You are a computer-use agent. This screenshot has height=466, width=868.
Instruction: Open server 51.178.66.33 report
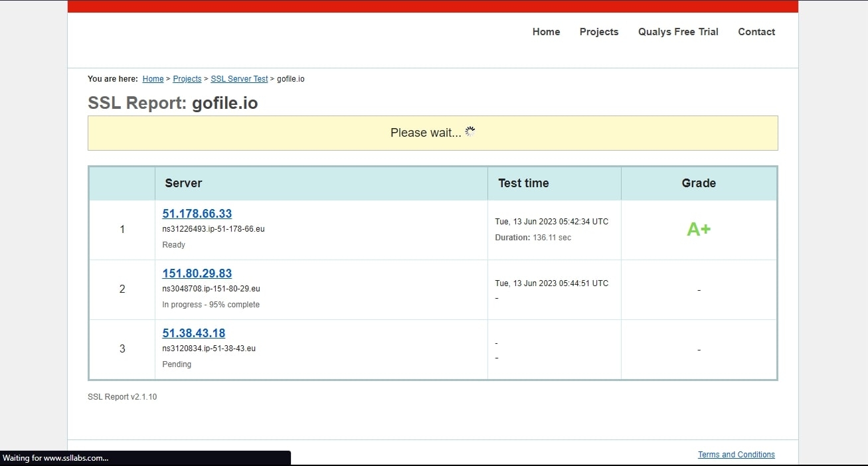tap(197, 214)
